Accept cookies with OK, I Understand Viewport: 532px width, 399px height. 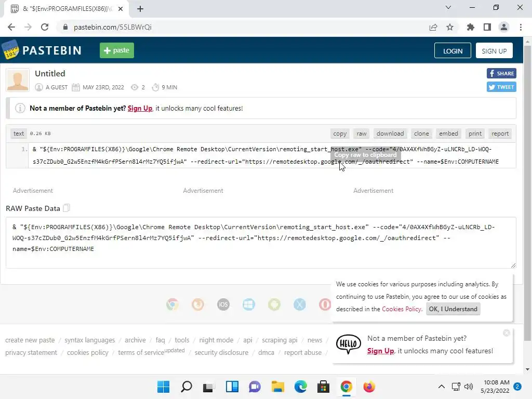tap(453, 309)
